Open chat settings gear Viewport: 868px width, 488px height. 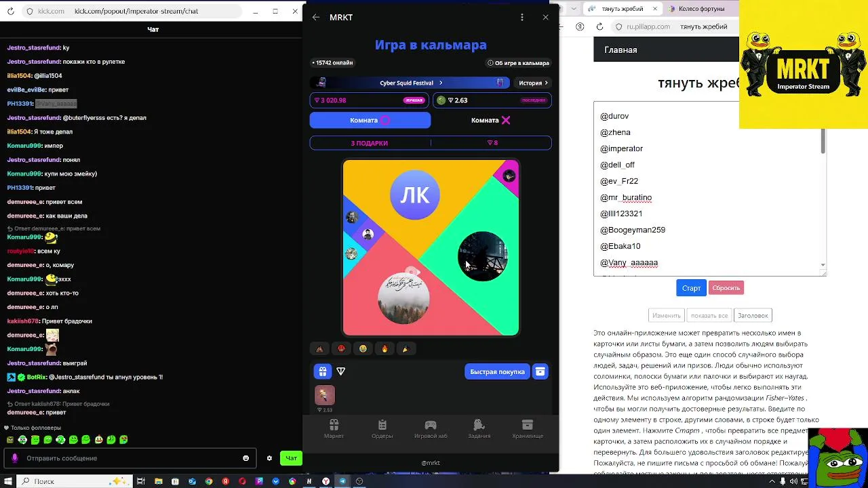click(x=269, y=458)
